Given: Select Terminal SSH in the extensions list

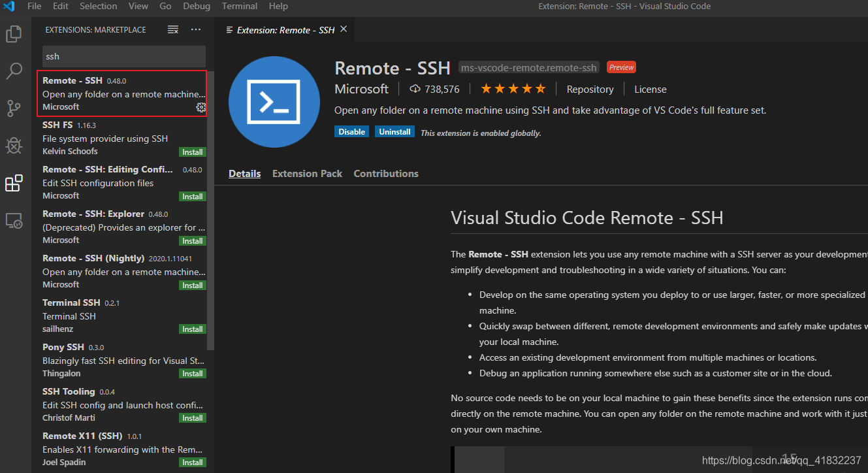Looking at the screenshot, I should point(122,316).
